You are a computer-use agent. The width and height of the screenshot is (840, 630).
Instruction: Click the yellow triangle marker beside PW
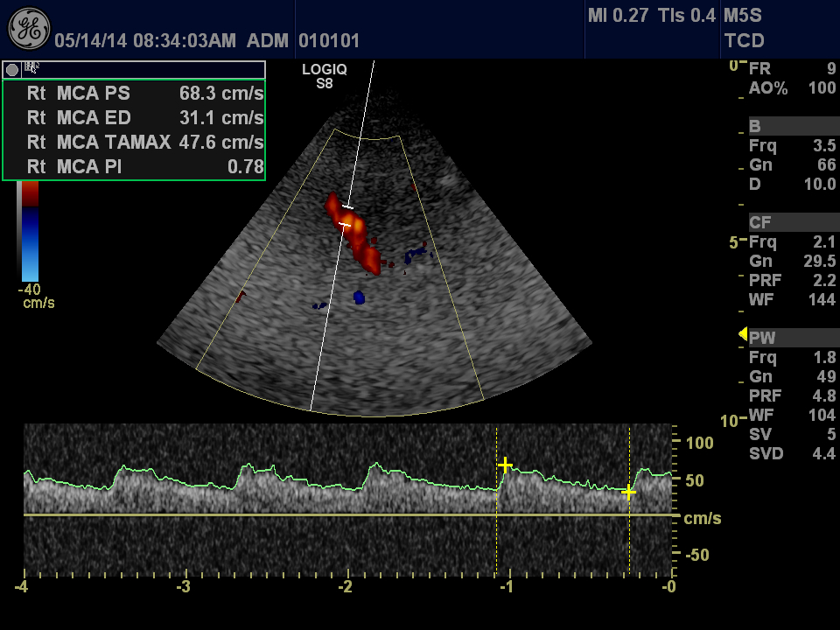pyautogui.click(x=743, y=334)
